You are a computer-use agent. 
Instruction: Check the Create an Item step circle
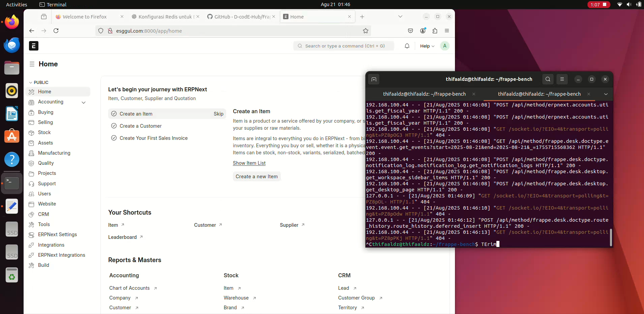114,114
